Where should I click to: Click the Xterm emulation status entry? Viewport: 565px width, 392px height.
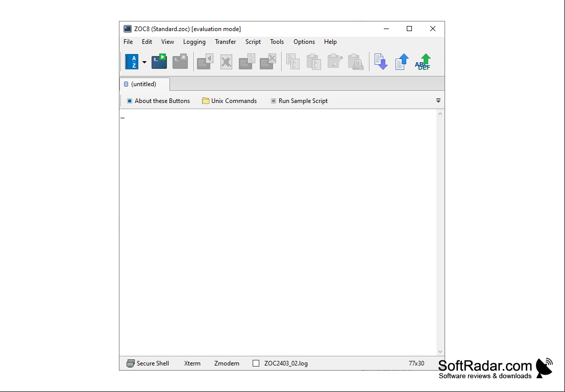coord(192,363)
